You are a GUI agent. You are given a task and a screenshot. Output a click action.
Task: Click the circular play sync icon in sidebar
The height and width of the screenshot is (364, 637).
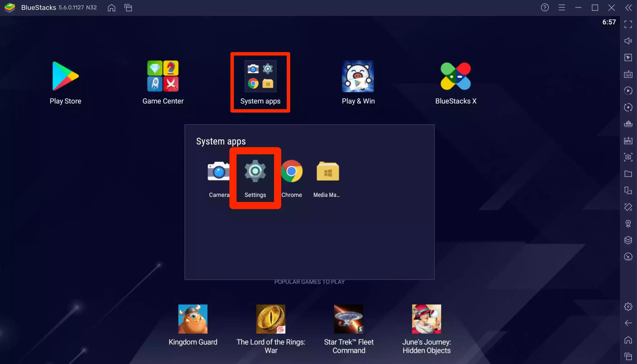(x=628, y=91)
